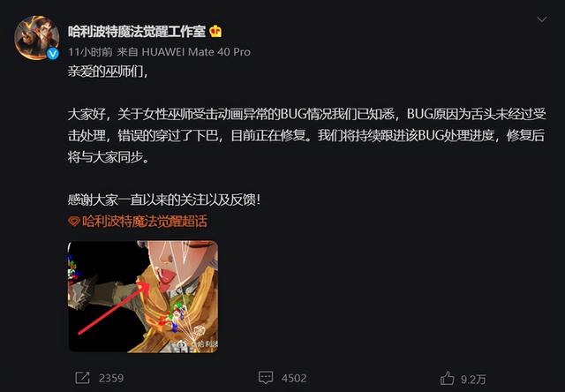Open the 2359 reposts count
This screenshot has height=392, width=565.
point(111,378)
